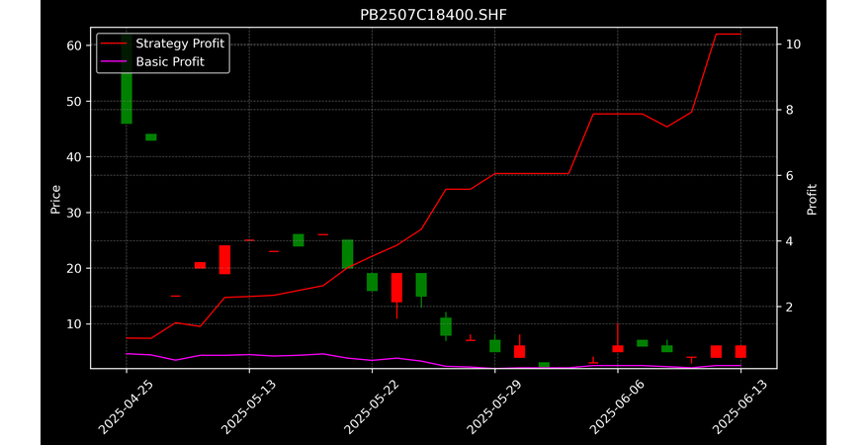This screenshot has width=868, height=445.
Task: Click the 2025-05-13 date label
Action: [x=248, y=407]
